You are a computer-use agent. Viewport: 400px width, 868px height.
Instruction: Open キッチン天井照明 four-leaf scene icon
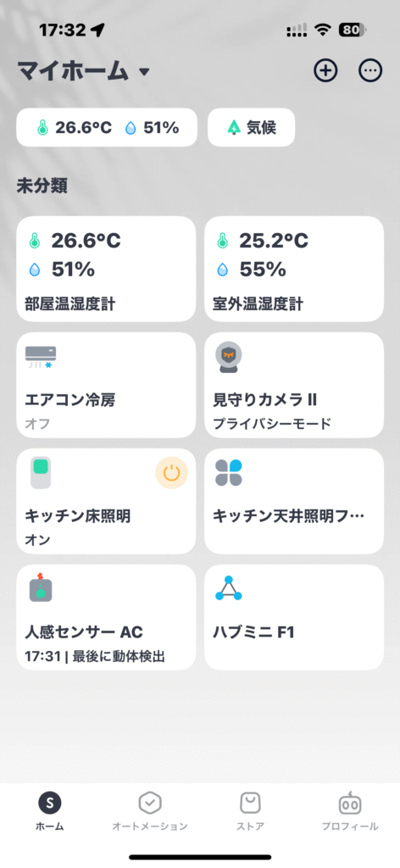(x=229, y=473)
